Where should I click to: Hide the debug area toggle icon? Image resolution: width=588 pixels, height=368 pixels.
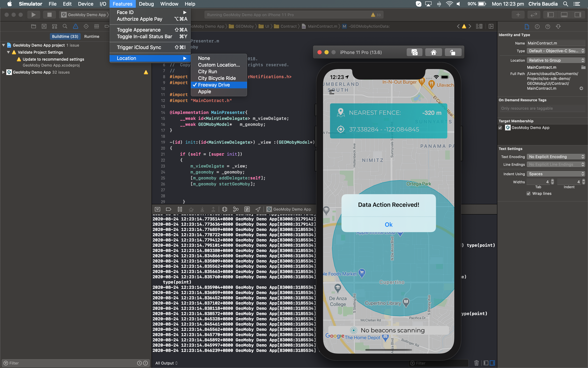(x=157, y=209)
